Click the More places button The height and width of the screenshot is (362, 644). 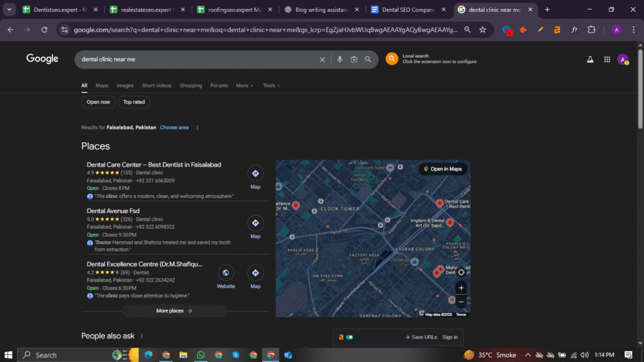click(x=174, y=310)
